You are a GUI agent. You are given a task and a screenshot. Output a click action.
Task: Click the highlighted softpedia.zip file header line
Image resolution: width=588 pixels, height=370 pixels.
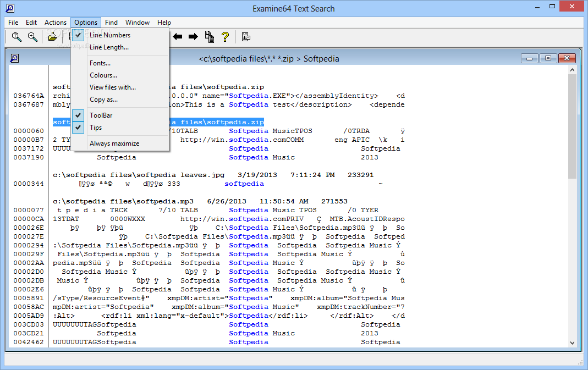(x=158, y=122)
